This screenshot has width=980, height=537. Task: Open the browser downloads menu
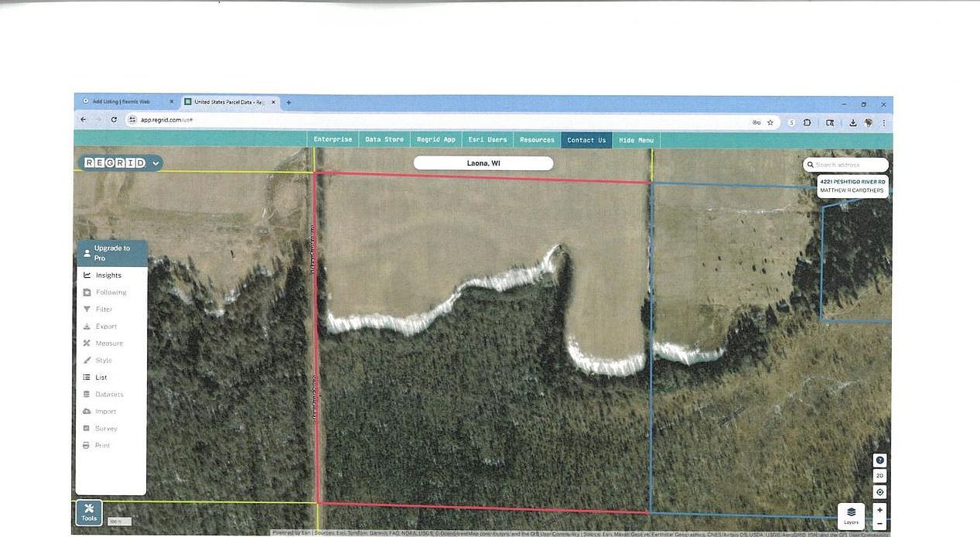852,122
